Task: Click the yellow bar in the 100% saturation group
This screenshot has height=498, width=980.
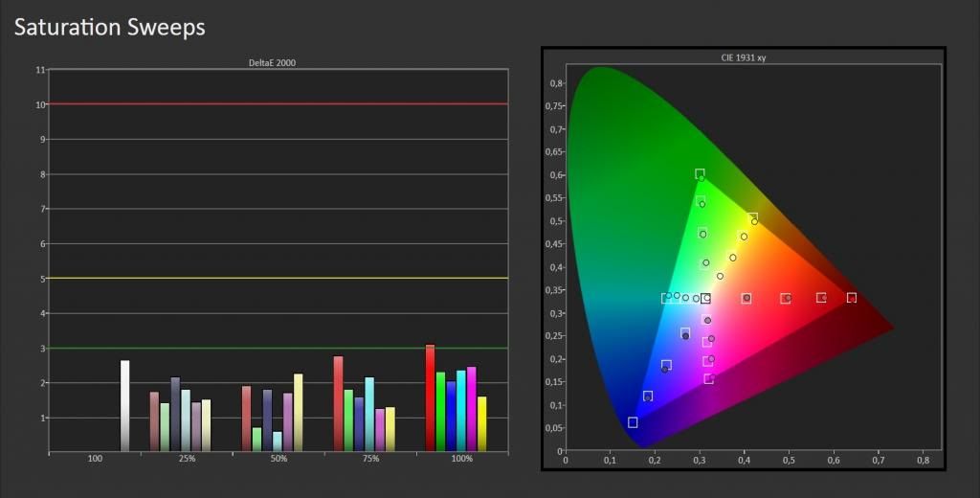Action: click(481, 423)
